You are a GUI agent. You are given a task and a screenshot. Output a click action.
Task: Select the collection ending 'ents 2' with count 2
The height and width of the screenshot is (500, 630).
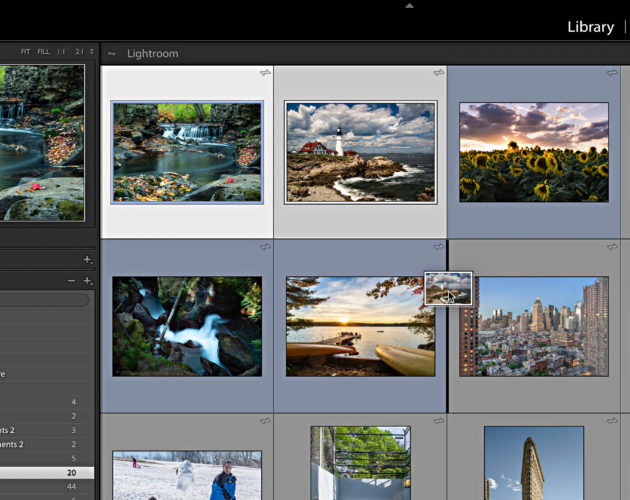point(47,444)
